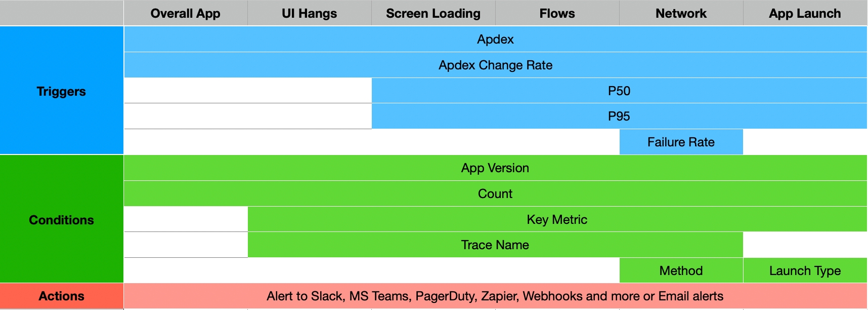The image size is (868, 310).
Task: Click the Key Metric condition bar
Action: [x=557, y=220]
